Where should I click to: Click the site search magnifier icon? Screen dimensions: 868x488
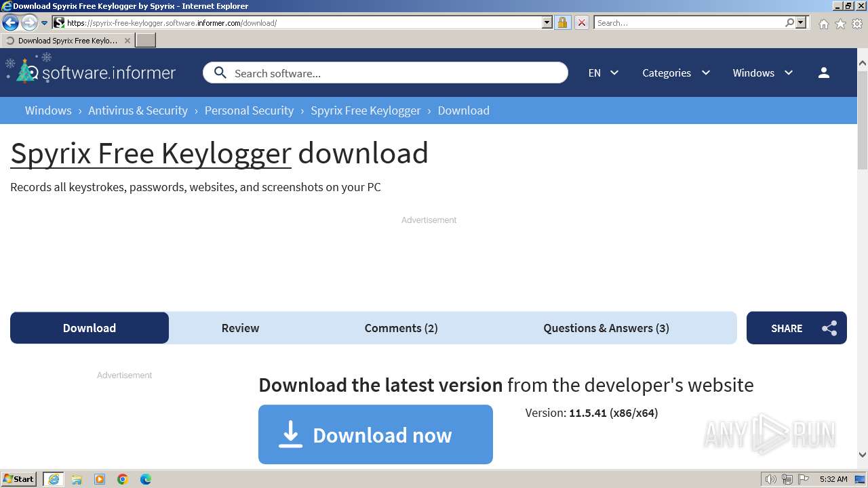pyautogui.click(x=220, y=73)
